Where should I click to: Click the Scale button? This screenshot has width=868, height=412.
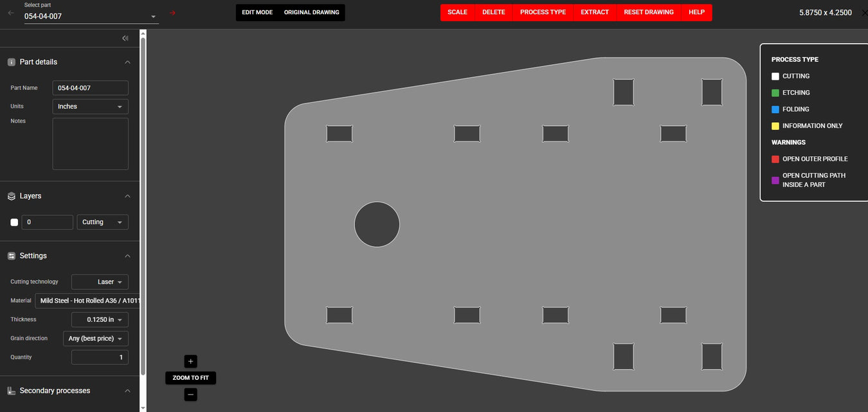tap(457, 13)
